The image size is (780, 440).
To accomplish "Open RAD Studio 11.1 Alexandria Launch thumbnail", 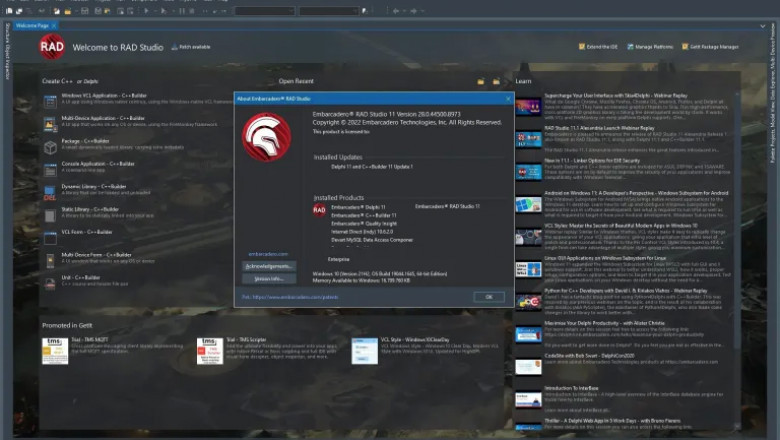I will [528, 140].
